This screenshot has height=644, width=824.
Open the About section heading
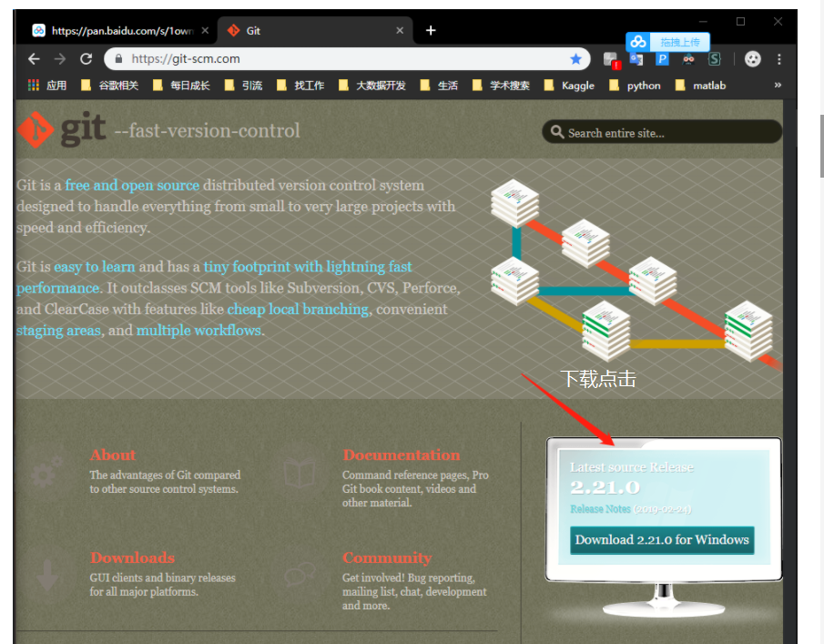click(x=113, y=455)
